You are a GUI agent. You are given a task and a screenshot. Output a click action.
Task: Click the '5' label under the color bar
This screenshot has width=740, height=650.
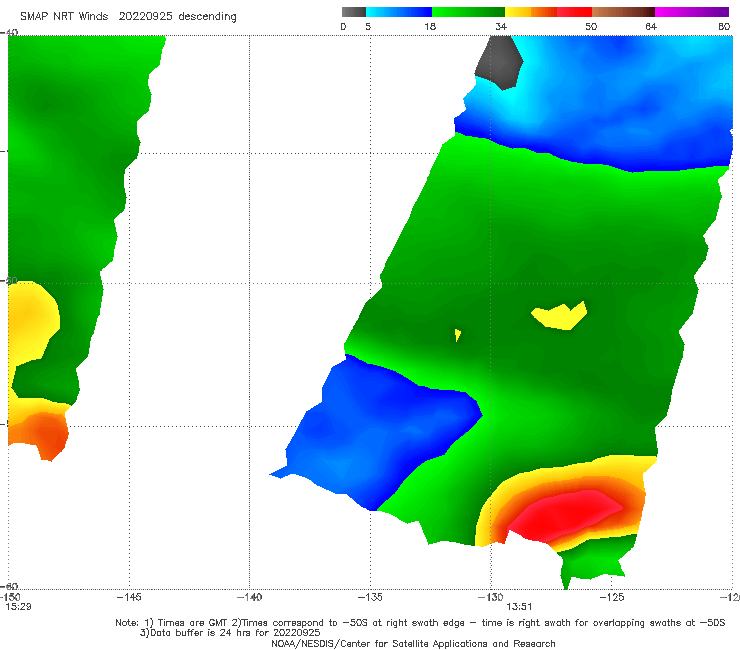[368, 26]
